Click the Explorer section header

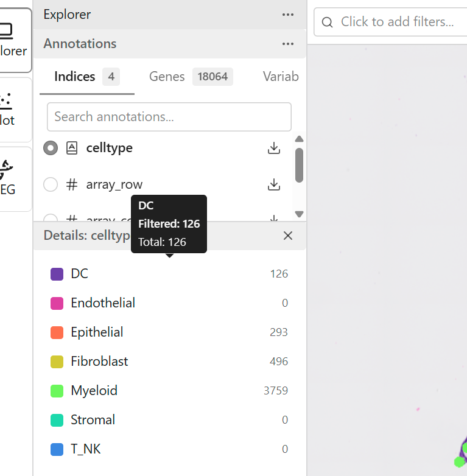(170, 15)
